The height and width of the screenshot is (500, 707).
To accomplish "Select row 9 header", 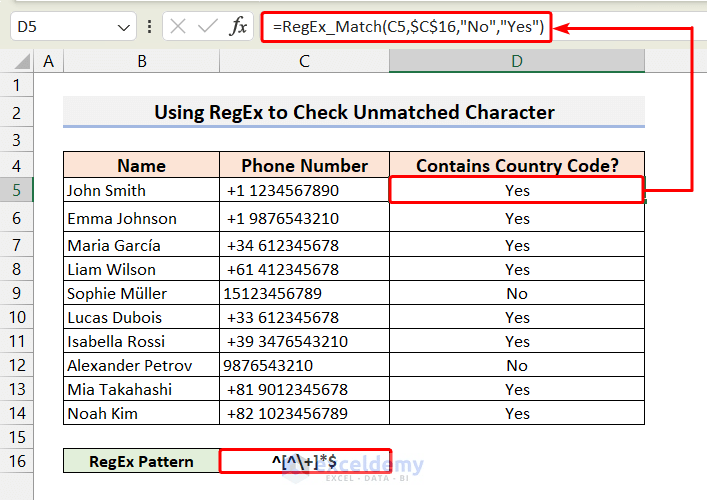I will (17, 293).
